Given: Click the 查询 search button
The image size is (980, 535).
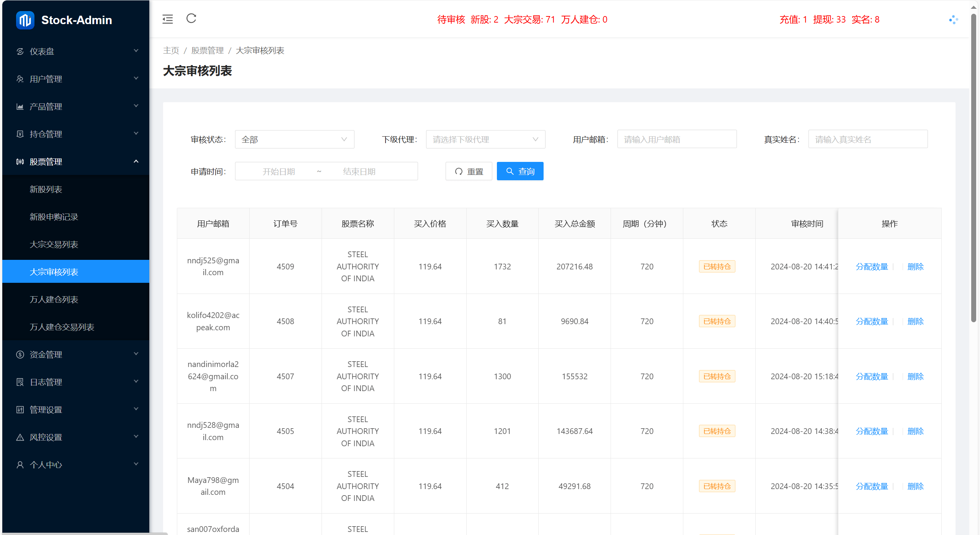Looking at the screenshot, I should (520, 171).
